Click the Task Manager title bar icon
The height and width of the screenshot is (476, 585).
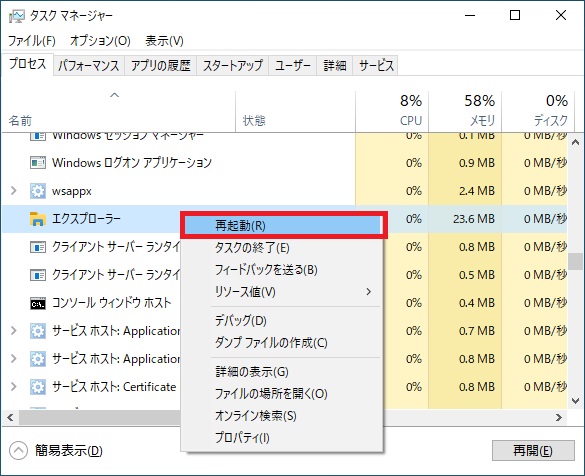pyautogui.click(x=16, y=16)
